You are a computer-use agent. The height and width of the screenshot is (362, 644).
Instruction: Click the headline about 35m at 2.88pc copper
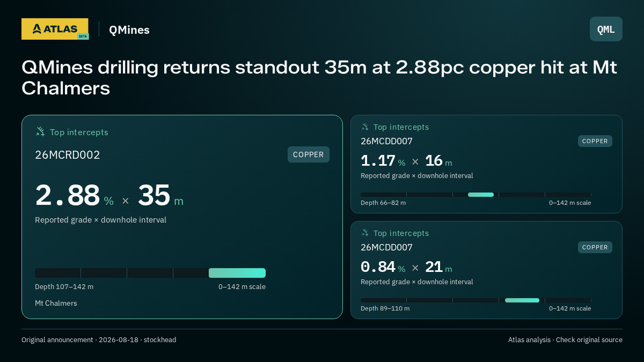[319, 78]
